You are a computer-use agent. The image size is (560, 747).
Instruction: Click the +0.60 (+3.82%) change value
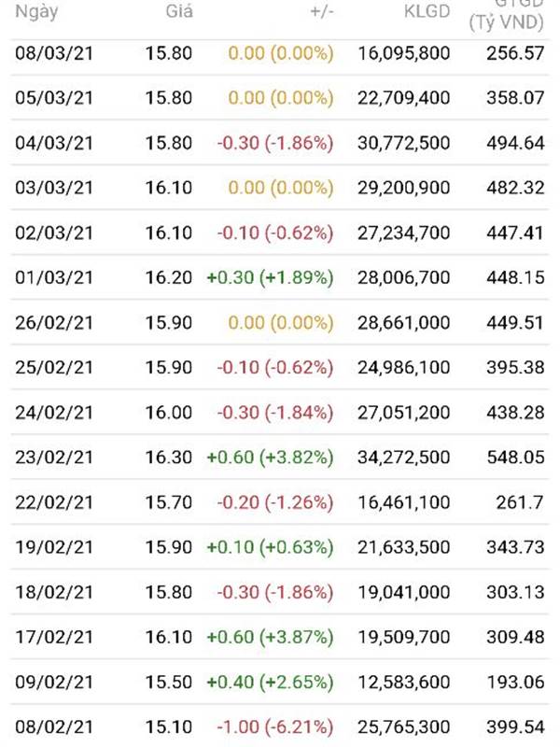270,458
